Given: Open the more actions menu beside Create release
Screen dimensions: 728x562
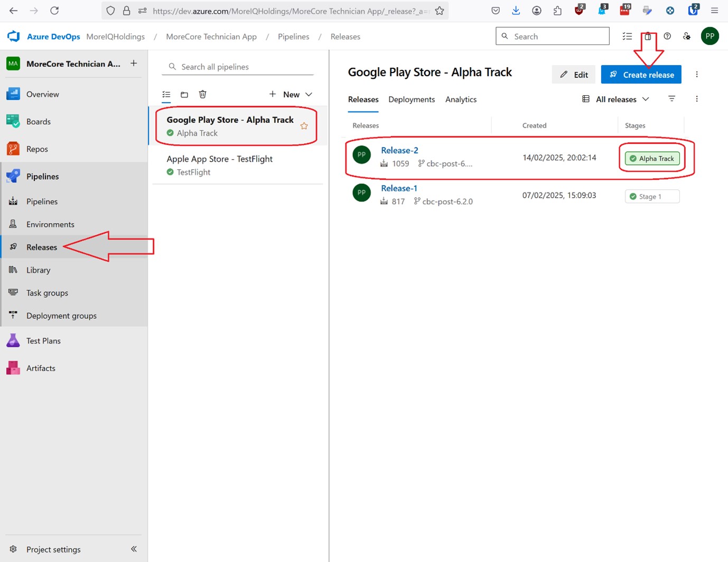Looking at the screenshot, I should pyautogui.click(x=697, y=74).
